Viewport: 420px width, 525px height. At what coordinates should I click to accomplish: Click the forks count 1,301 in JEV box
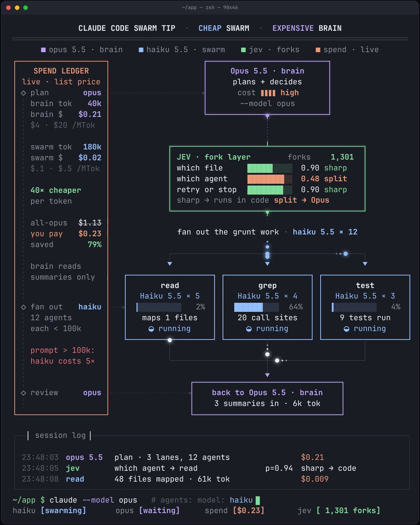coord(342,157)
